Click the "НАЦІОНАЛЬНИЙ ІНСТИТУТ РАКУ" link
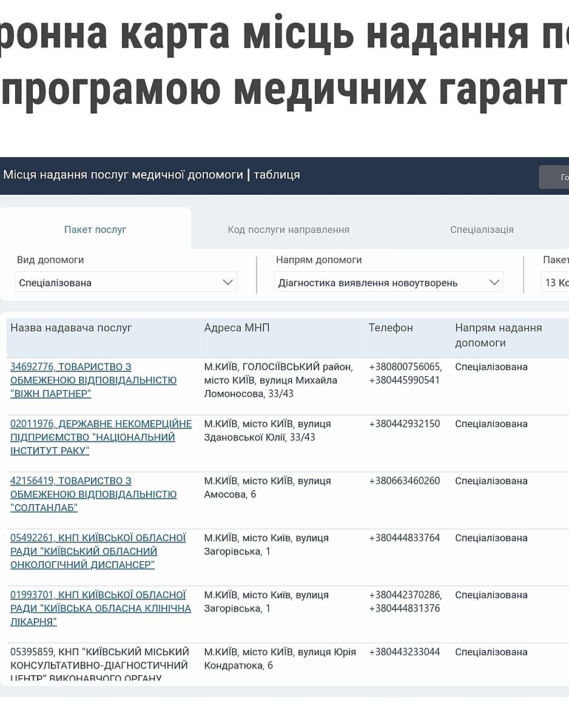The image size is (569, 728). point(101,437)
